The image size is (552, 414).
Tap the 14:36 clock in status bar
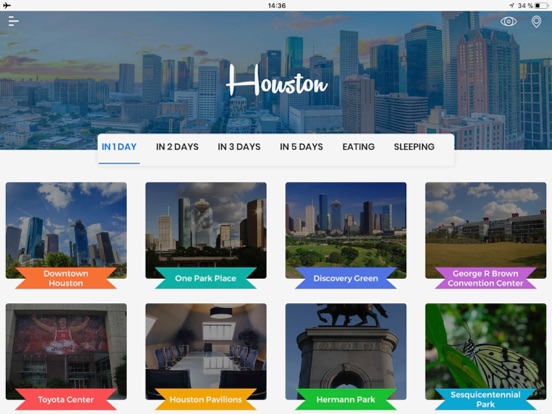coord(277,5)
